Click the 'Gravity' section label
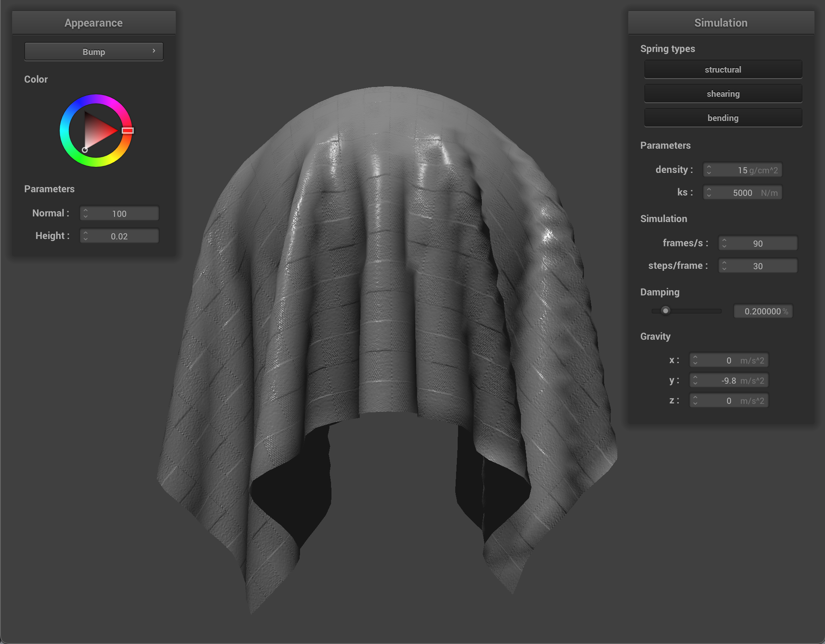 [655, 337]
